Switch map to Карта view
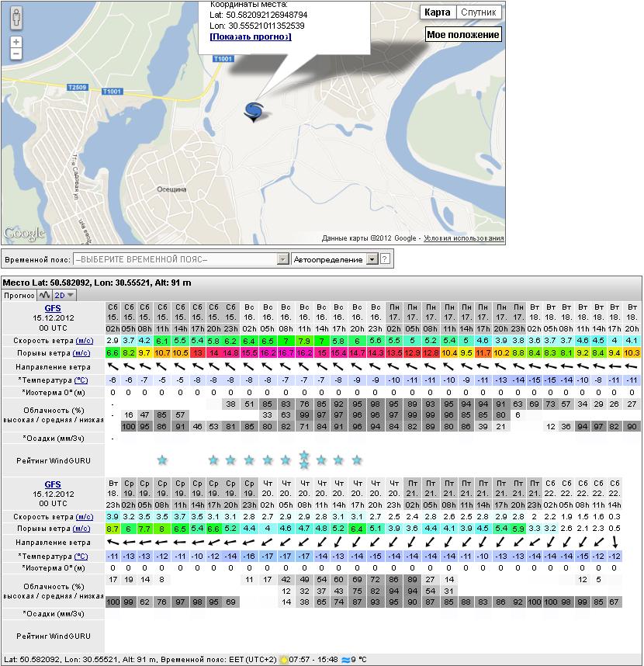The image size is (644, 666). tap(438, 12)
